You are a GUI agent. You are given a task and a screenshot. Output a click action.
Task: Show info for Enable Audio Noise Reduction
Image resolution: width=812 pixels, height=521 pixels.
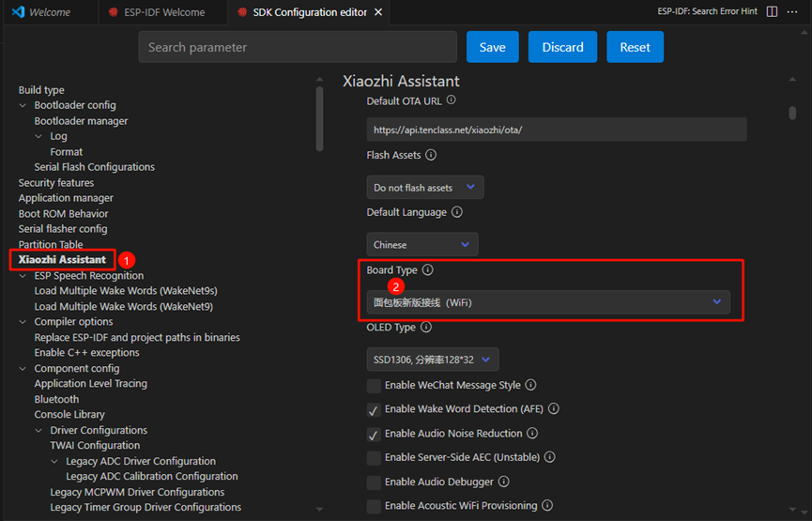(x=532, y=433)
